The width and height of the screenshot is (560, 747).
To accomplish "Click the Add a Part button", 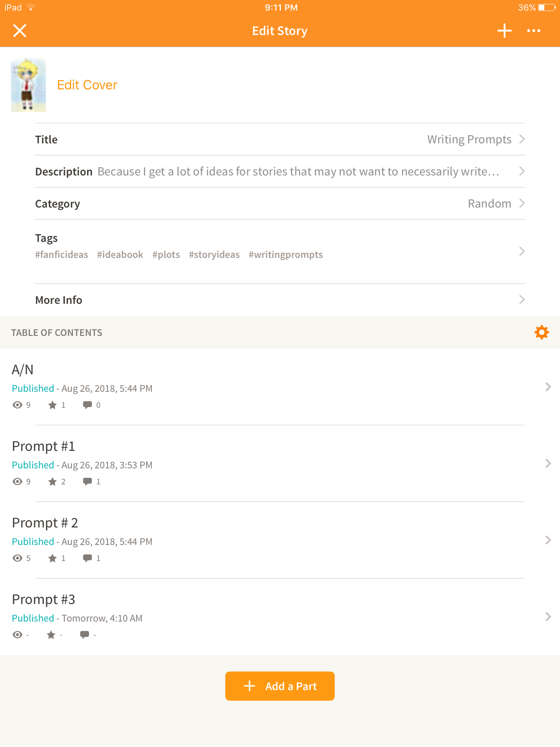I will (x=280, y=686).
